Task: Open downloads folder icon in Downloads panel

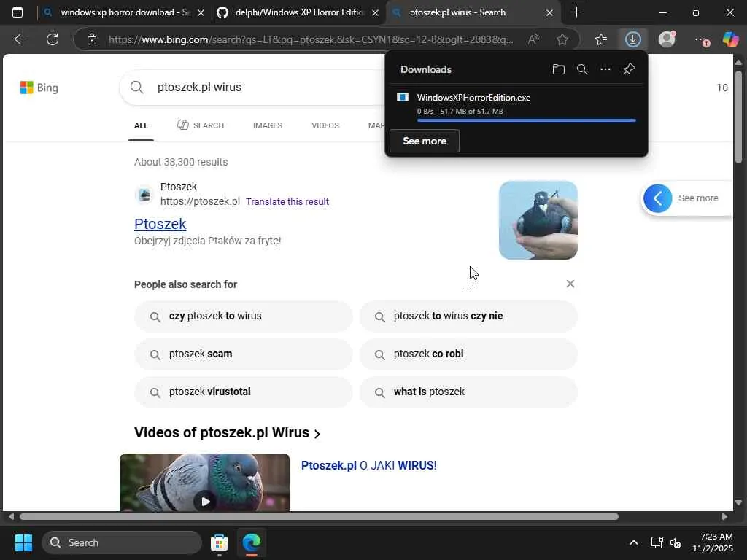Action: (558, 69)
